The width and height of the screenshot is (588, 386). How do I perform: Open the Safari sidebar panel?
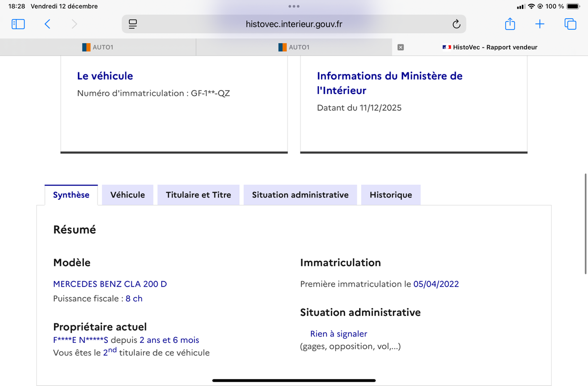tap(18, 24)
